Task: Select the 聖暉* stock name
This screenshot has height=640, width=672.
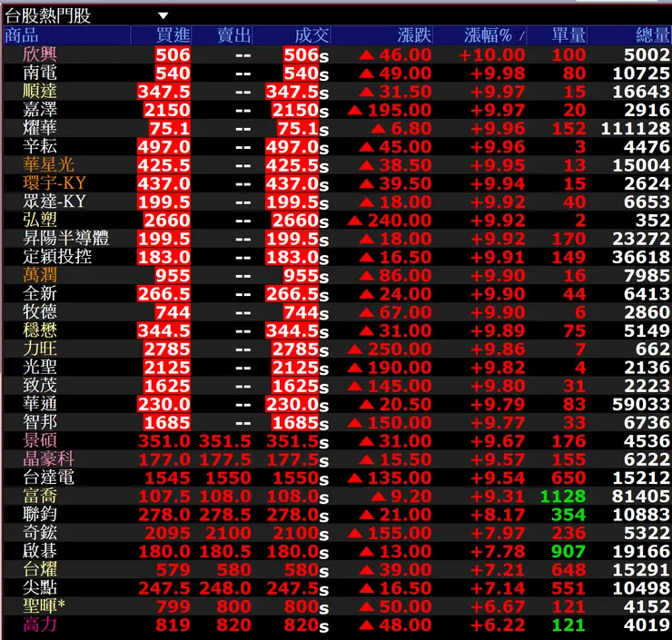Action: [44, 606]
